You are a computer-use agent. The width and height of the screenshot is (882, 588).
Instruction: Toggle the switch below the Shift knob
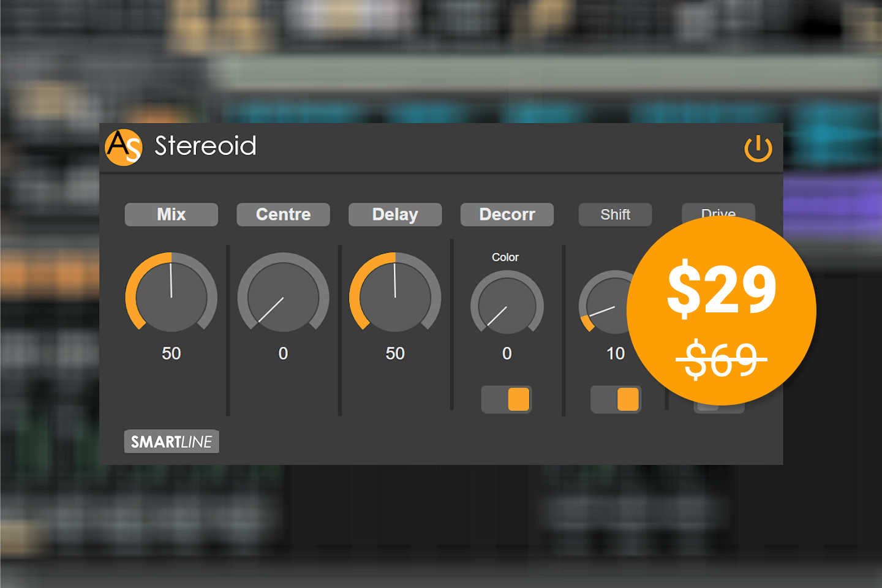click(616, 399)
